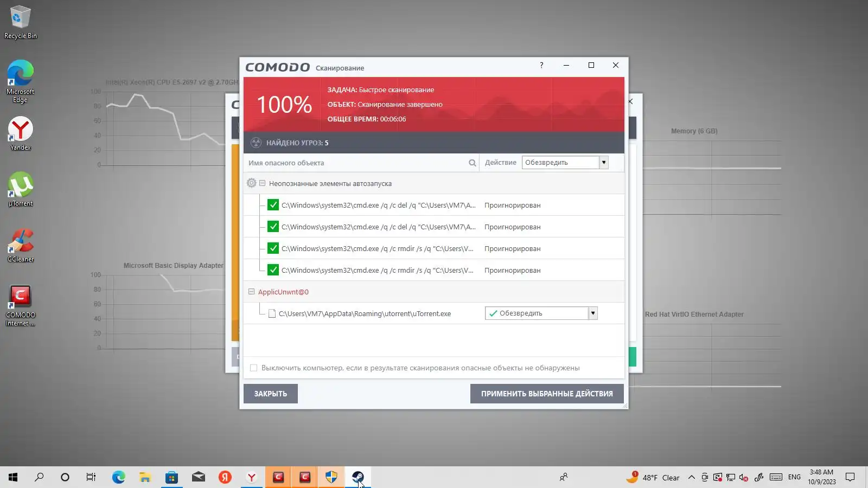This screenshot has width=868, height=488.
Task: Uncheck the first cmd.exe /c rmdir entry
Action: (x=273, y=248)
